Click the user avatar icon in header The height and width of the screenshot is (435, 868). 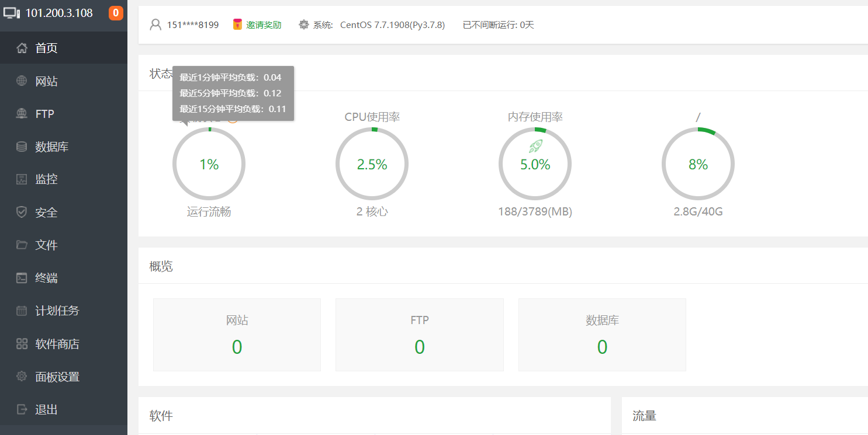tap(155, 25)
